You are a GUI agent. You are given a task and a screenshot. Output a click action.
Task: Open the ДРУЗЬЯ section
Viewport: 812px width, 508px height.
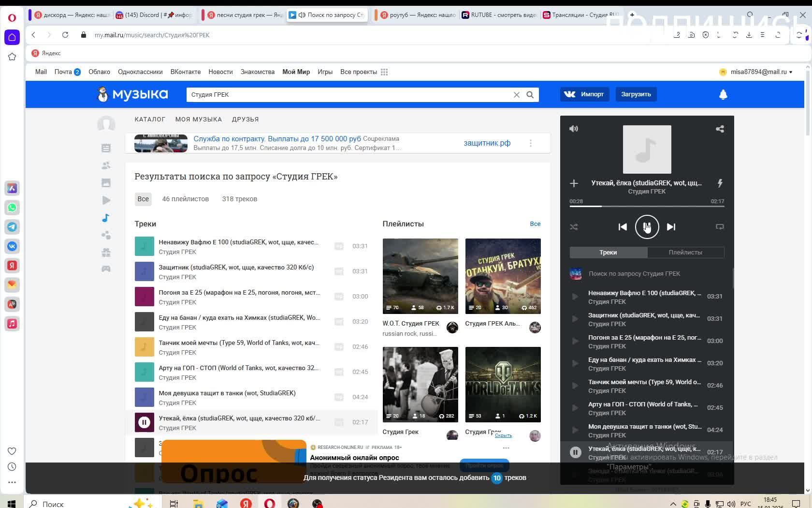point(245,120)
